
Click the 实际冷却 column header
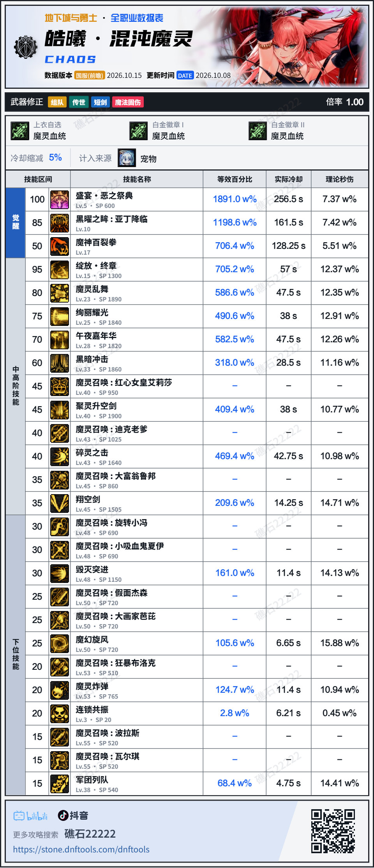[x=289, y=179]
